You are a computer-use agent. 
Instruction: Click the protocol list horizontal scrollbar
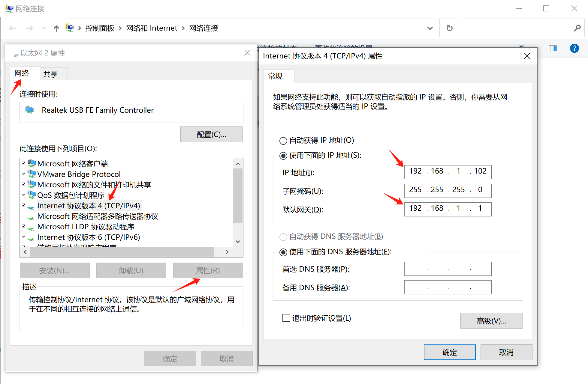(122, 252)
